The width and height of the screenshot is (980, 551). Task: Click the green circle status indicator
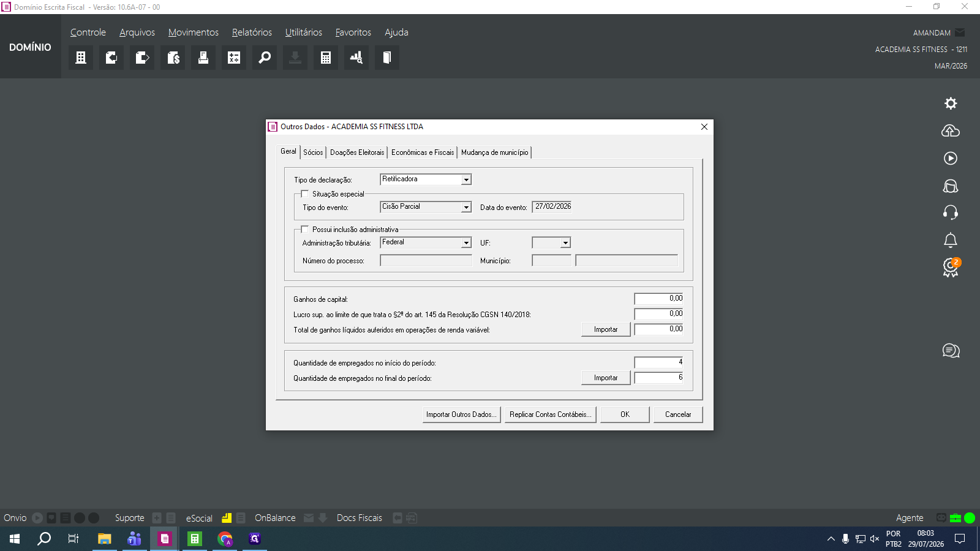[x=970, y=518]
